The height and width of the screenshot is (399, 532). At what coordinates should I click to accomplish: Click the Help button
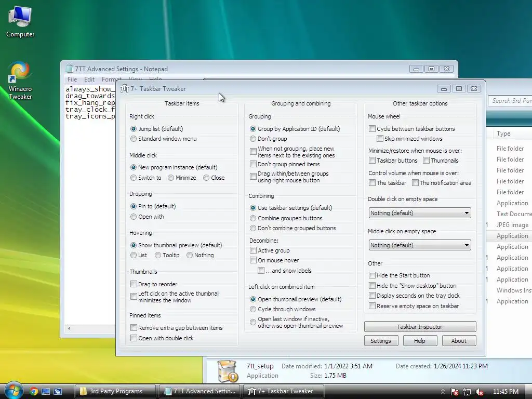420,341
